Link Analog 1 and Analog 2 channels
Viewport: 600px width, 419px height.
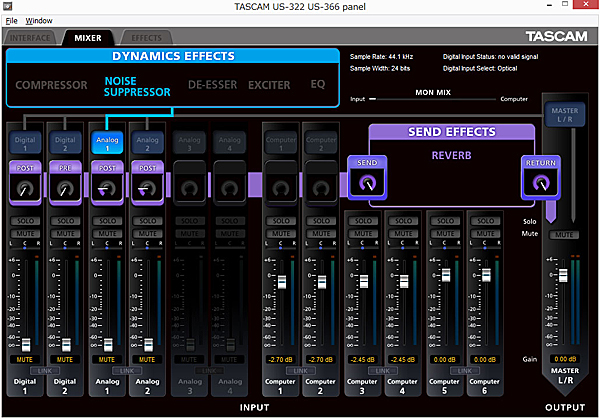coord(127,370)
